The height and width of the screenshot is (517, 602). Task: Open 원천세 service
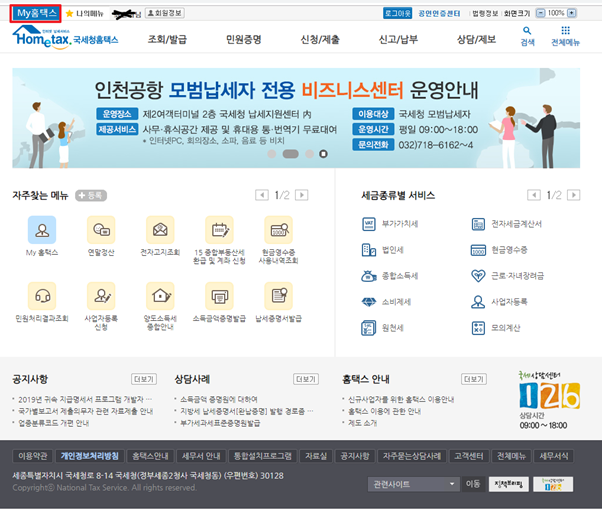pos(382,328)
